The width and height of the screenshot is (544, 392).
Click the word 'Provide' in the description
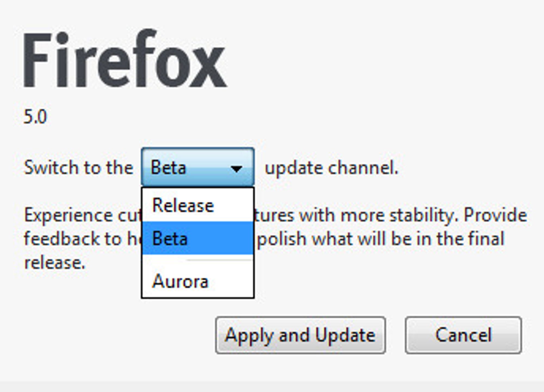[495, 215]
